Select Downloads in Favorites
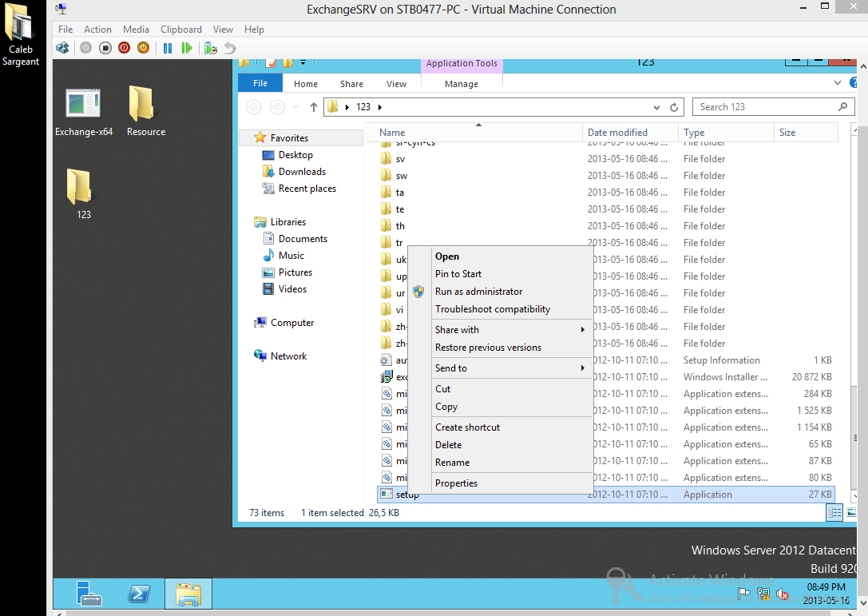The height and width of the screenshot is (616, 868). 302,172
